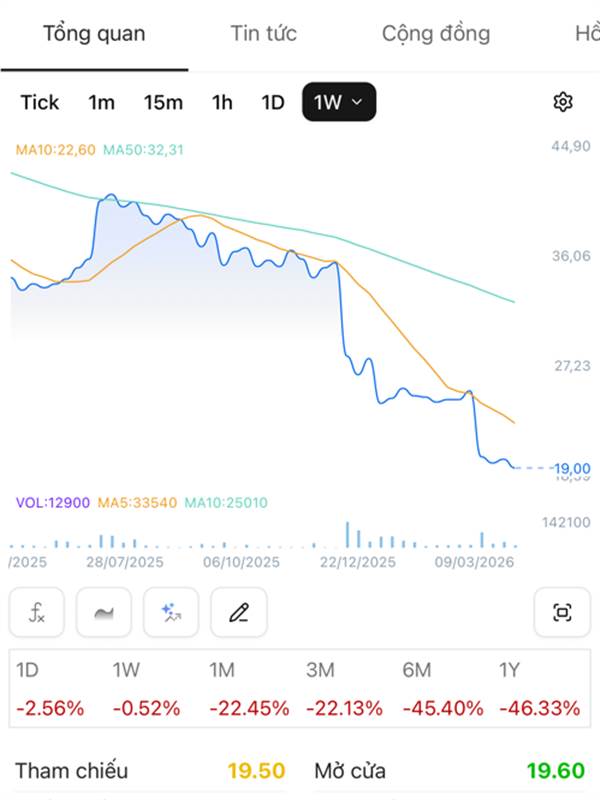Open chart settings gear icon
Viewport: 600px width, 800px height.
pyautogui.click(x=563, y=102)
